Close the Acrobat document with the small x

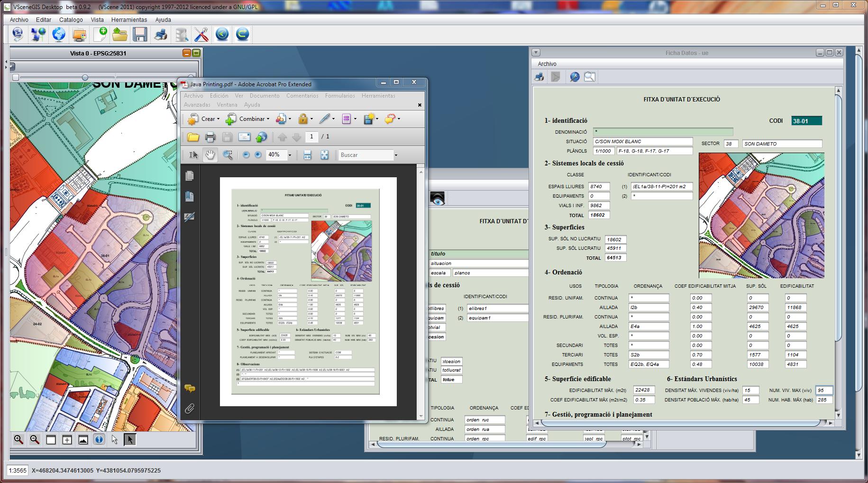click(420, 105)
